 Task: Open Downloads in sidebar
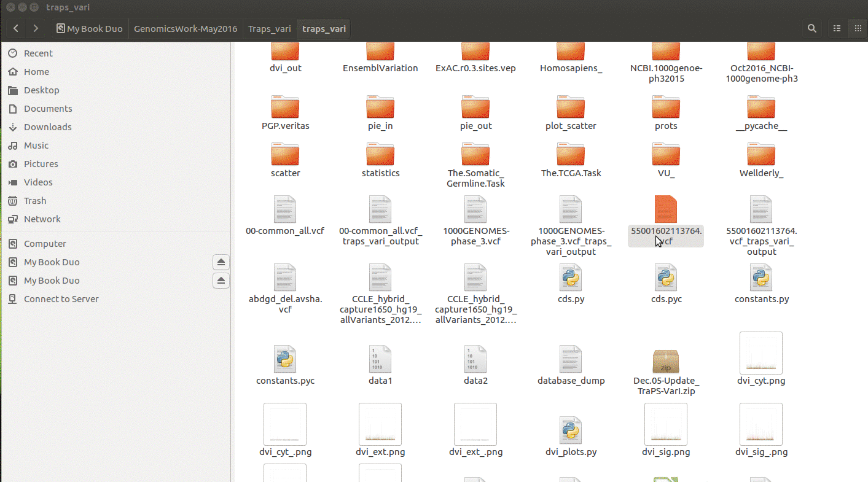[48, 127]
